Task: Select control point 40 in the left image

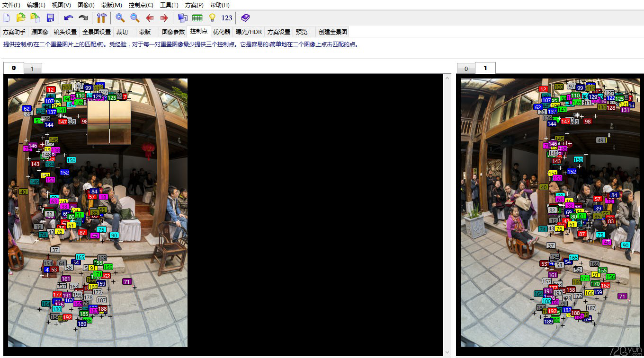Action: [x=23, y=192]
